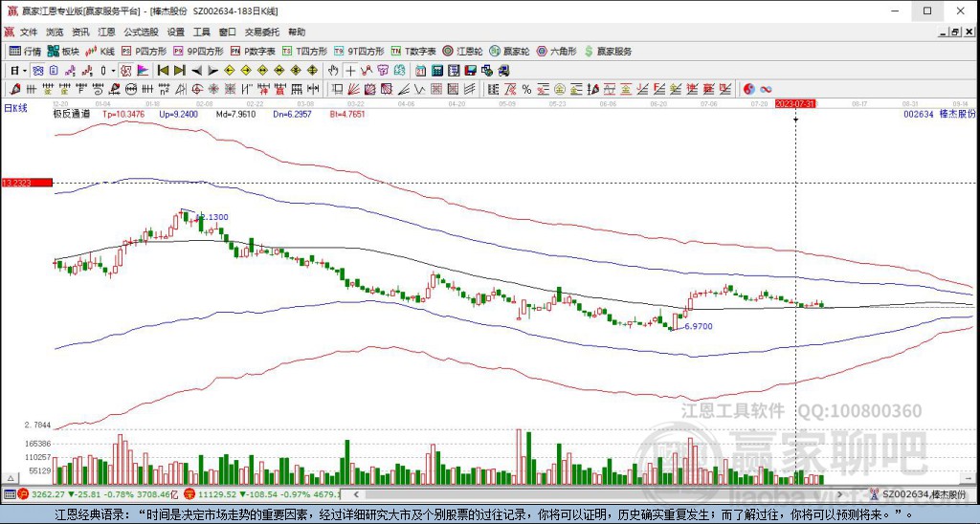Click the Bt=4.7651 indicator value

pyautogui.click(x=347, y=115)
